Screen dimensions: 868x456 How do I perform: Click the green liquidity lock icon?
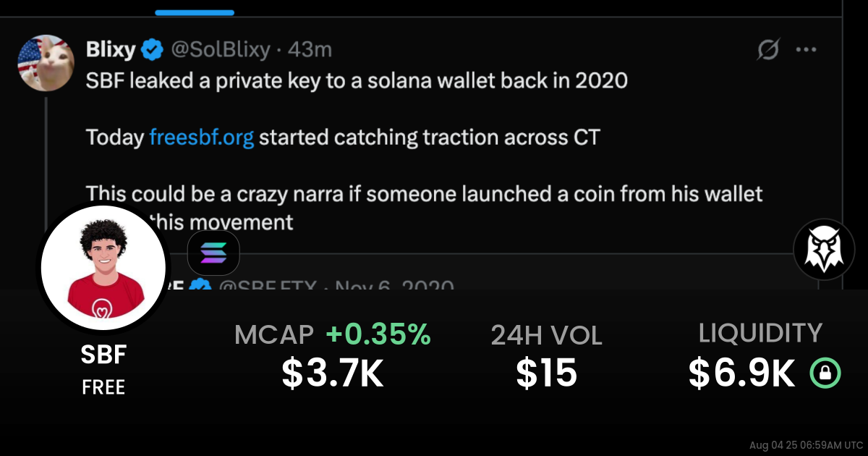coord(825,373)
